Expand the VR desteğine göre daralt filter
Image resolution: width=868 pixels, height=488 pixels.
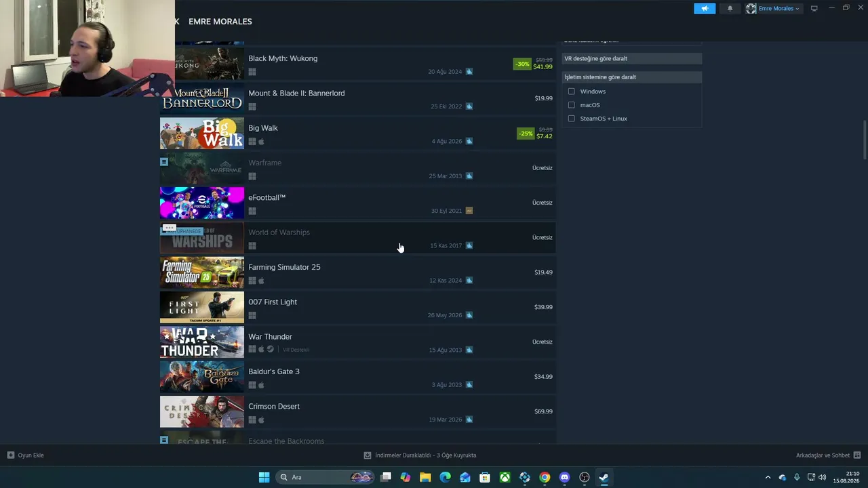632,58
